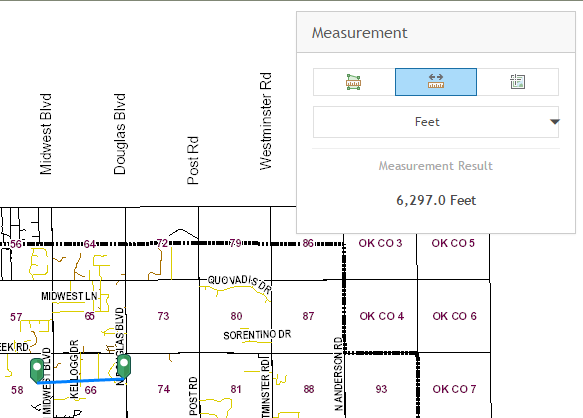Click map section label 66

tap(91, 390)
